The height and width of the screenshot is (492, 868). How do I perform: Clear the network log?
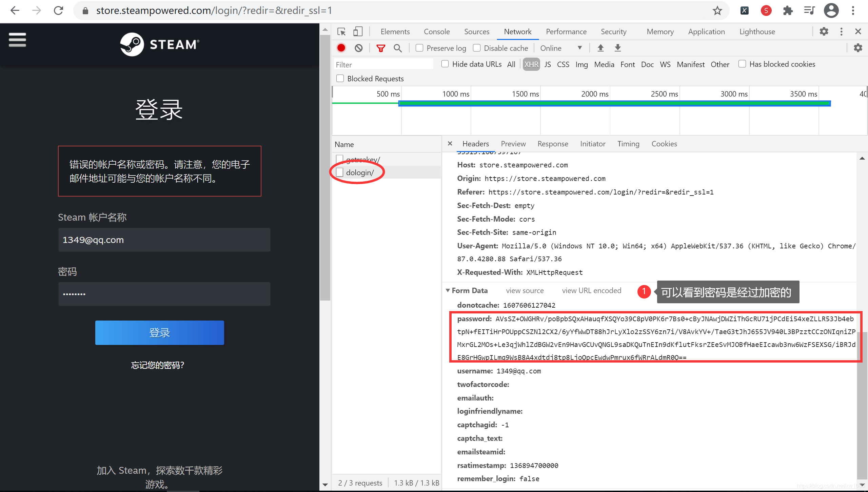point(358,48)
